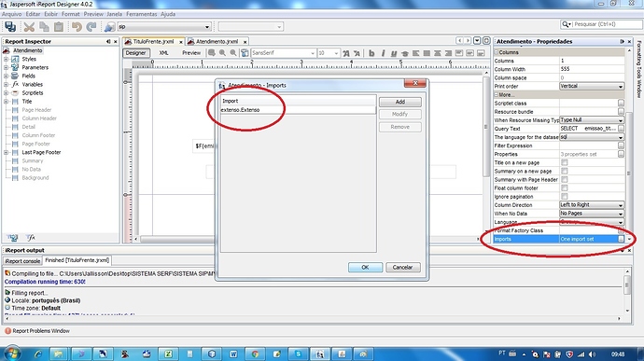
Task: Click the Save All disks icon
Action: point(10,27)
